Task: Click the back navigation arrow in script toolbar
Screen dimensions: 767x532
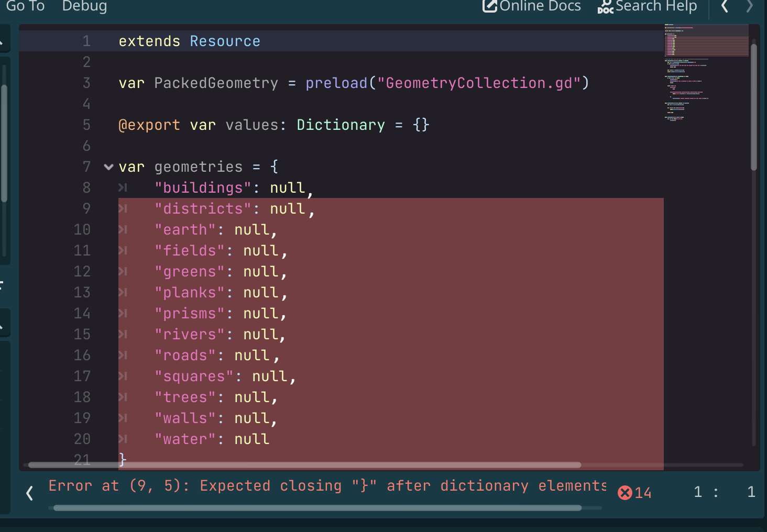Action: click(724, 7)
